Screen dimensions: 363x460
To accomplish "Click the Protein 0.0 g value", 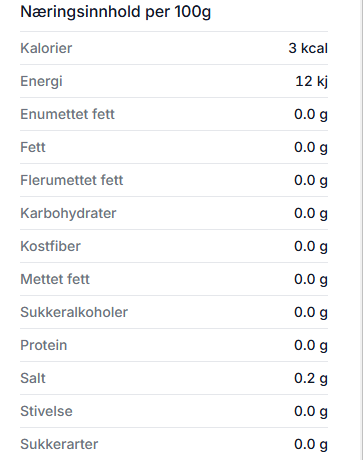I will pos(311,346).
